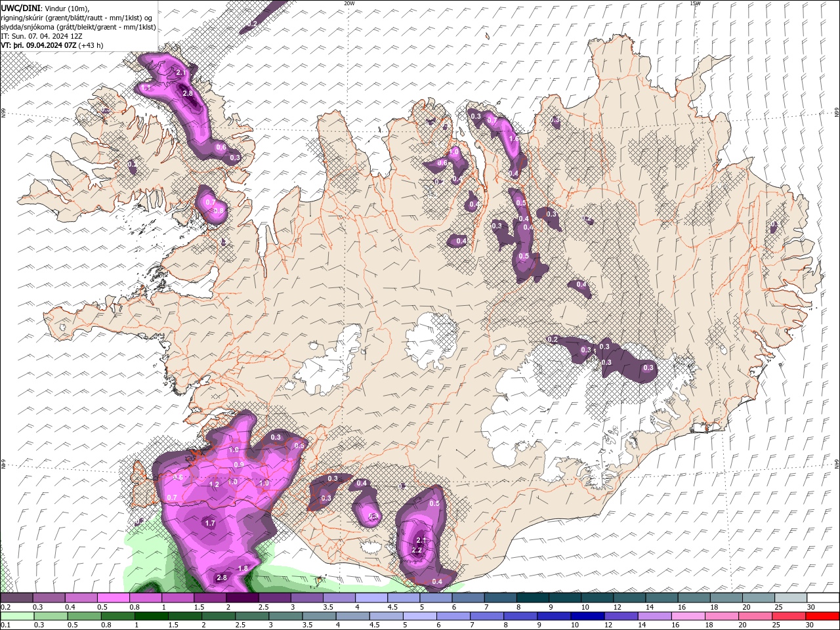Pick the light purple swatch at 14, bottom legend

coord(654,616)
